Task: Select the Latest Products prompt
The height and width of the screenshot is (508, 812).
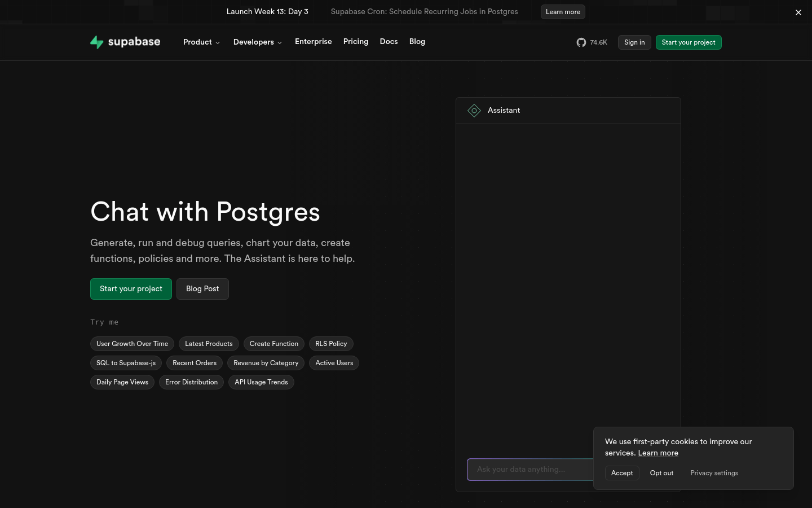Action: pos(209,344)
